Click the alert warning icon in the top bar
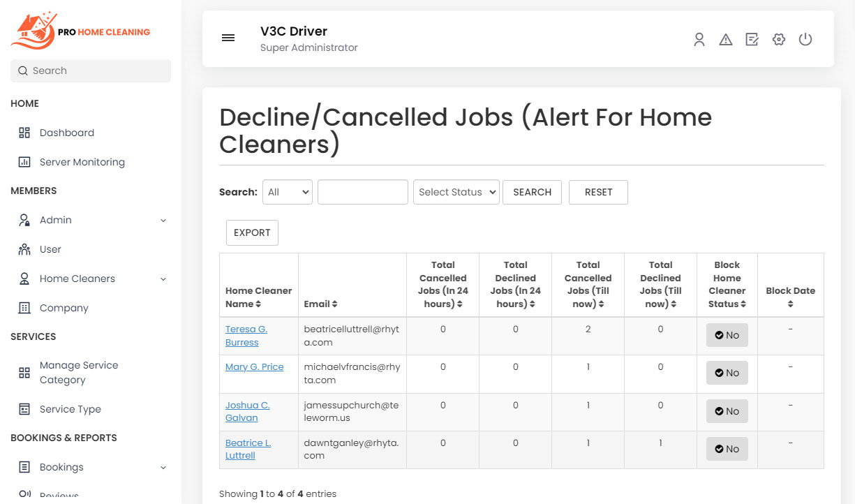The width and height of the screenshot is (855, 504). pos(726,39)
